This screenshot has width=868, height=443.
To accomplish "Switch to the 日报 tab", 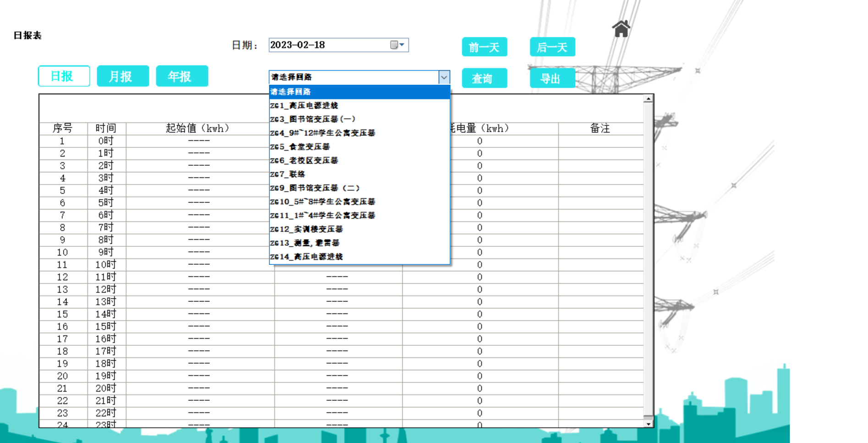I will pyautogui.click(x=63, y=76).
